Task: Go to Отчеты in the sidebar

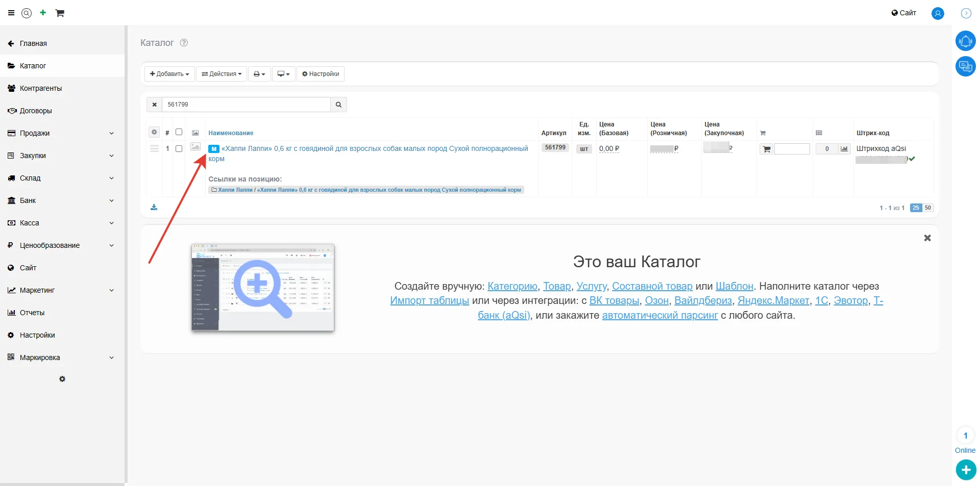Action: pos(32,313)
